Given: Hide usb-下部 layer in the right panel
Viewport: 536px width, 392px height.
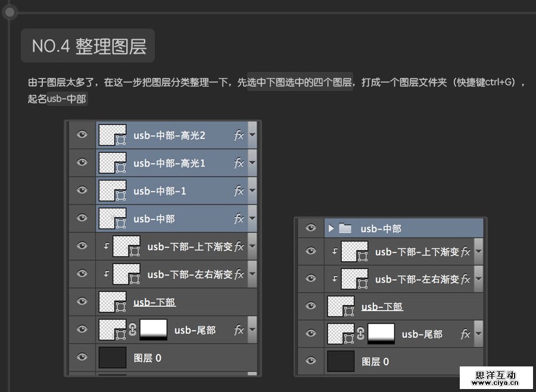Looking at the screenshot, I should coord(311,306).
